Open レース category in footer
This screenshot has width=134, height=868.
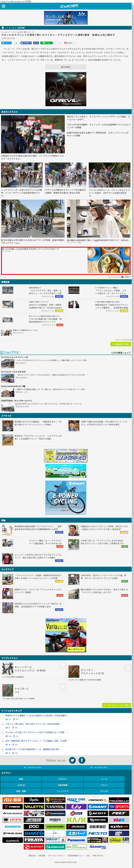coord(104,779)
